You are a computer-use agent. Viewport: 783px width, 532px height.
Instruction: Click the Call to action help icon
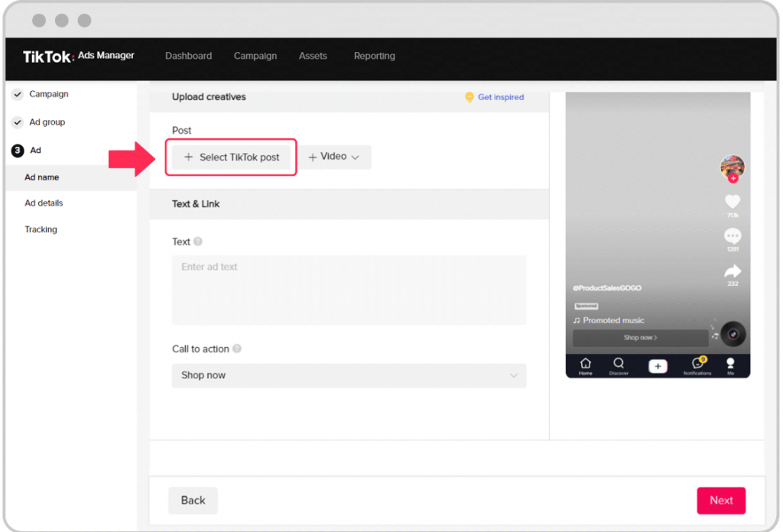pyautogui.click(x=237, y=349)
